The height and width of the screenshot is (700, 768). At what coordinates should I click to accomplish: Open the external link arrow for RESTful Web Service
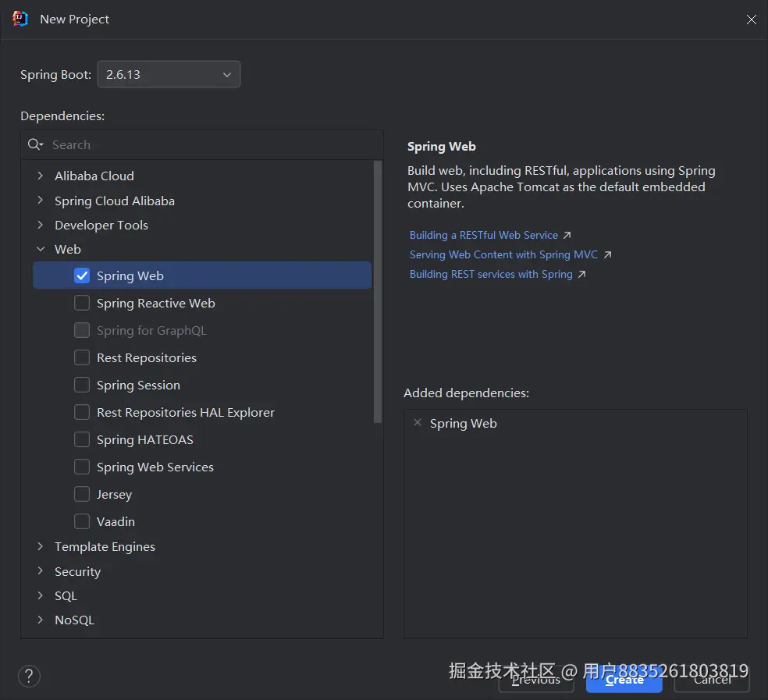pos(567,235)
